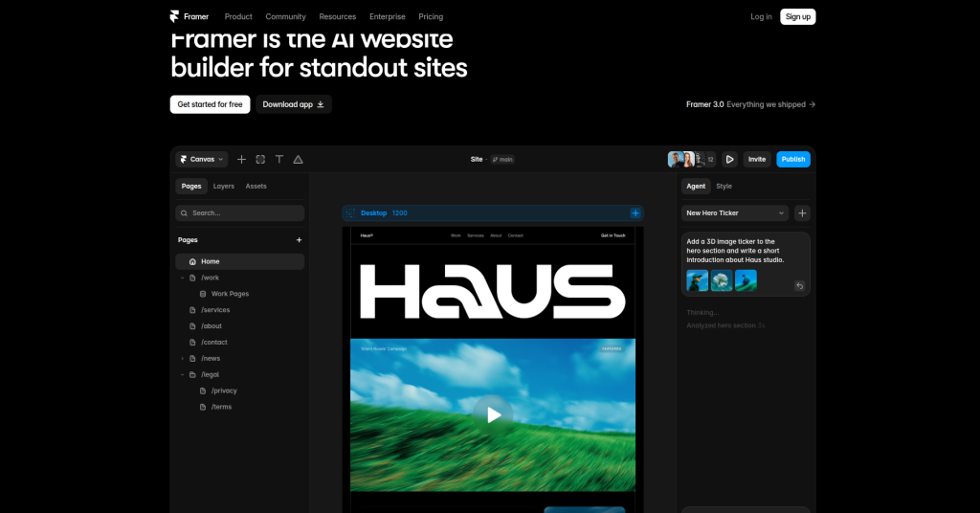
Task: Click Get in Touch in canvas site
Action: pos(613,235)
